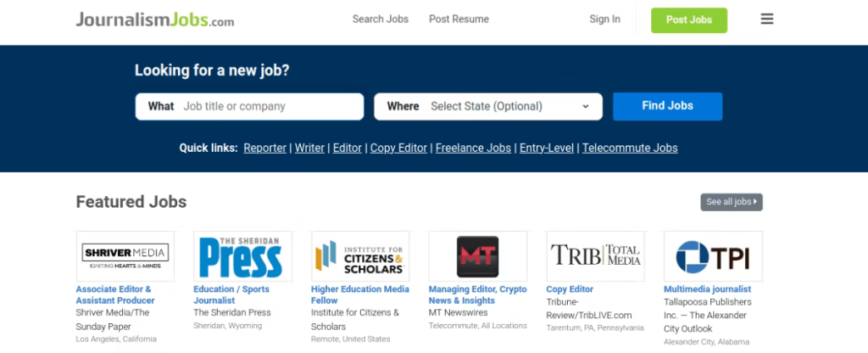The width and height of the screenshot is (868, 353).
Task: Select the Institute for Citizens & Scholars logo
Action: click(360, 256)
